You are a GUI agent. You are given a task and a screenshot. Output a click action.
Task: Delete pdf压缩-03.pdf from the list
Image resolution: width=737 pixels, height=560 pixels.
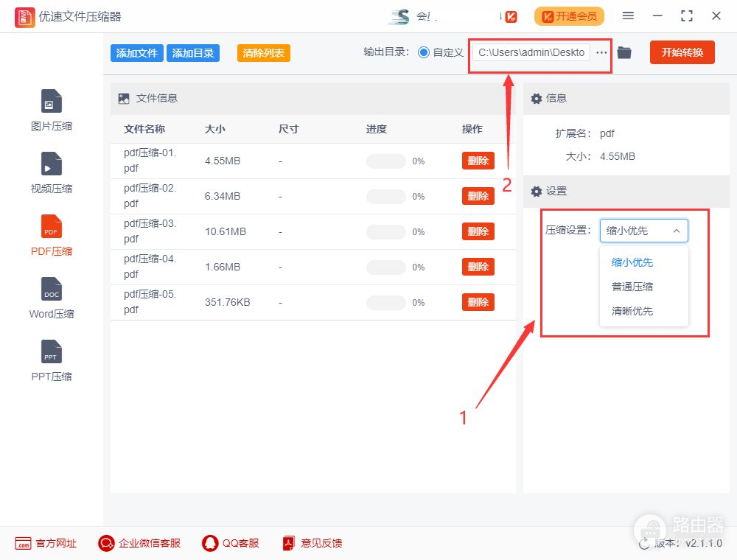click(478, 231)
